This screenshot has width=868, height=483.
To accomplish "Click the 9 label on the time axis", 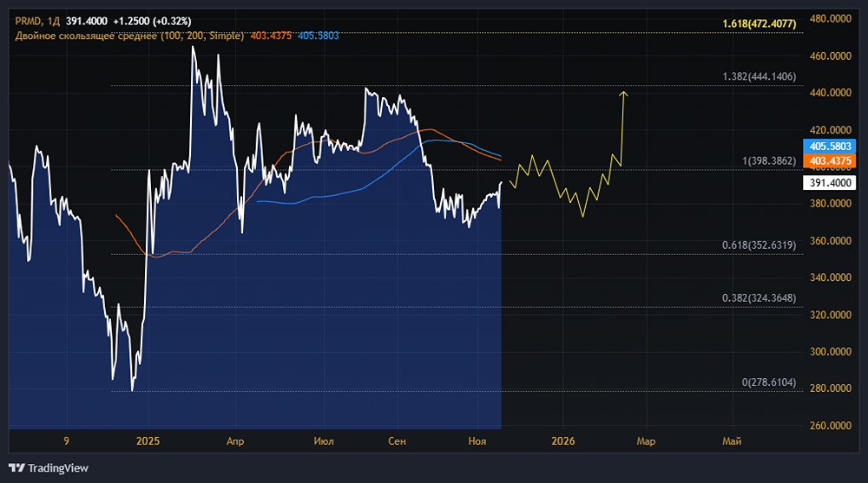I will point(67,441).
